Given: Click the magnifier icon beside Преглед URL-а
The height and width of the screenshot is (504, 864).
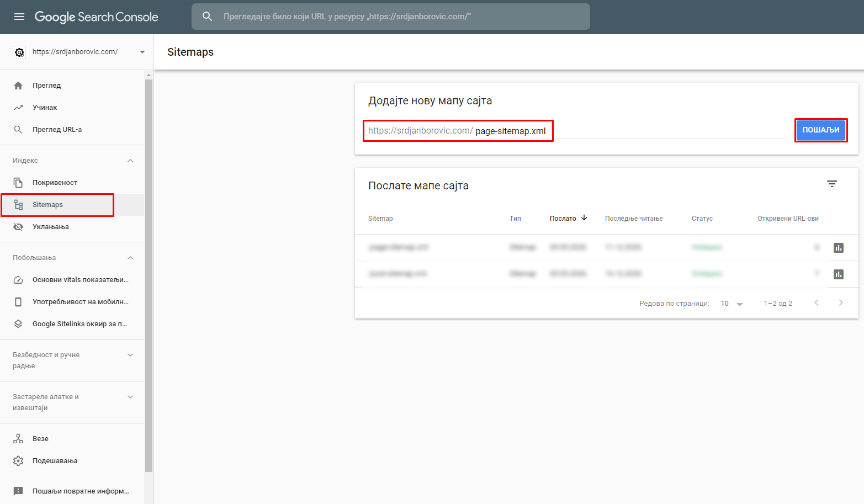Looking at the screenshot, I should pos(18,130).
